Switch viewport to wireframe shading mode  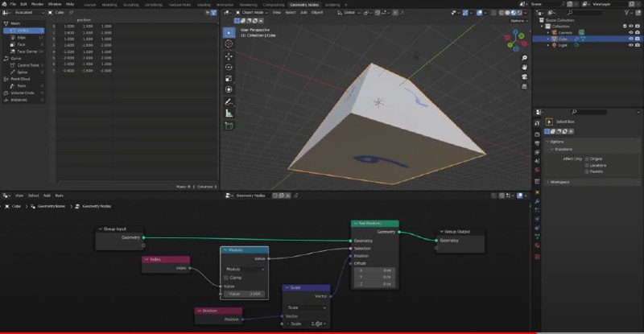[502, 13]
